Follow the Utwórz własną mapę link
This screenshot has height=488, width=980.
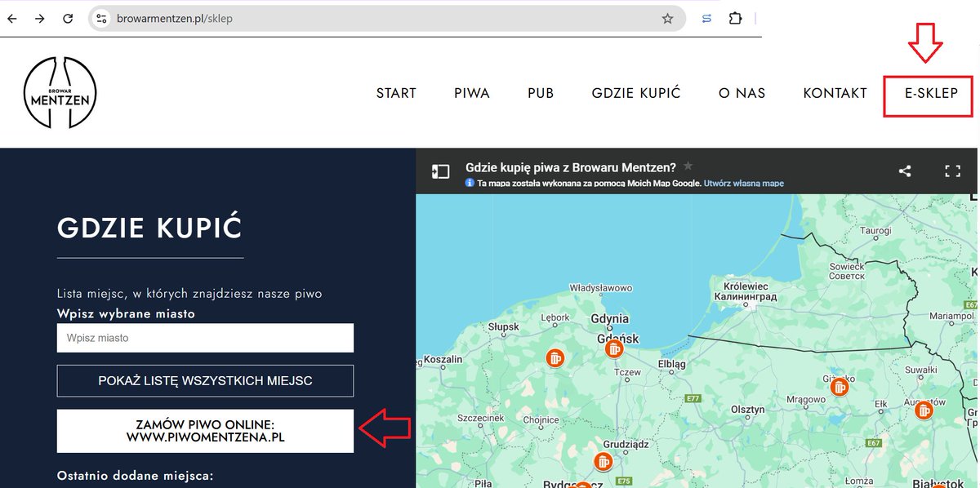pos(743,184)
